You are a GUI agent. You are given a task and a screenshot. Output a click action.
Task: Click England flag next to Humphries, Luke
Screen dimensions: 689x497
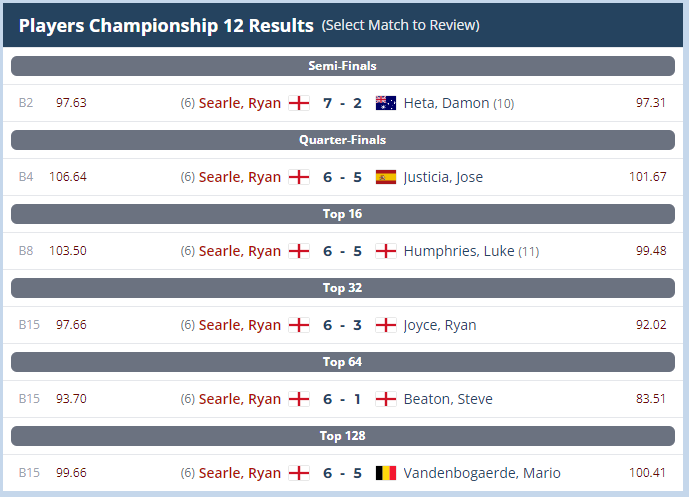pos(386,251)
